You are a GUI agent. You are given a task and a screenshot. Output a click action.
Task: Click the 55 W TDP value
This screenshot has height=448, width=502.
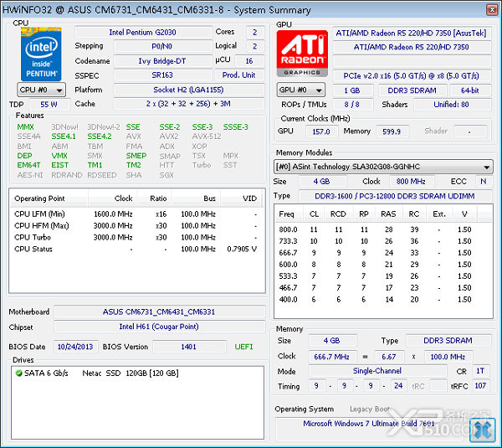click(x=49, y=104)
